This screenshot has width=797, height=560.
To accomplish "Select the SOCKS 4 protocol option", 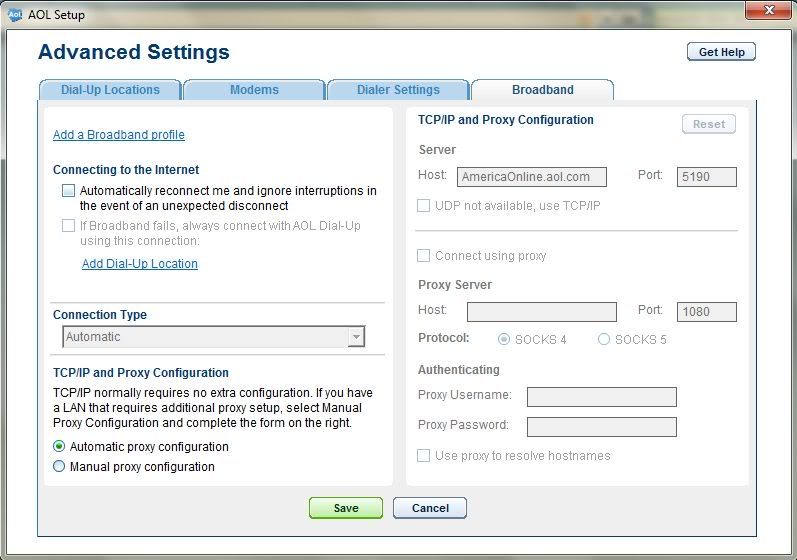I will coord(504,339).
